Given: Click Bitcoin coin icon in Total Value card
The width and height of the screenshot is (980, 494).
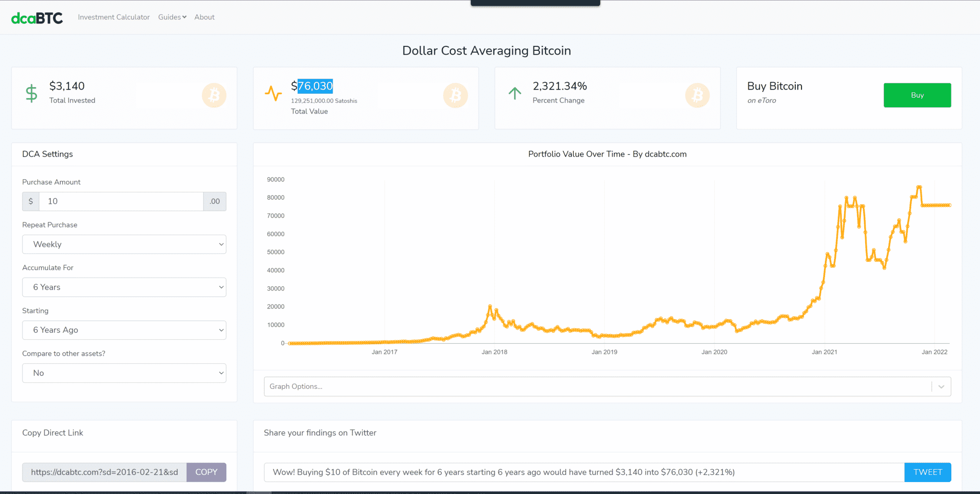Looking at the screenshot, I should click(456, 95).
